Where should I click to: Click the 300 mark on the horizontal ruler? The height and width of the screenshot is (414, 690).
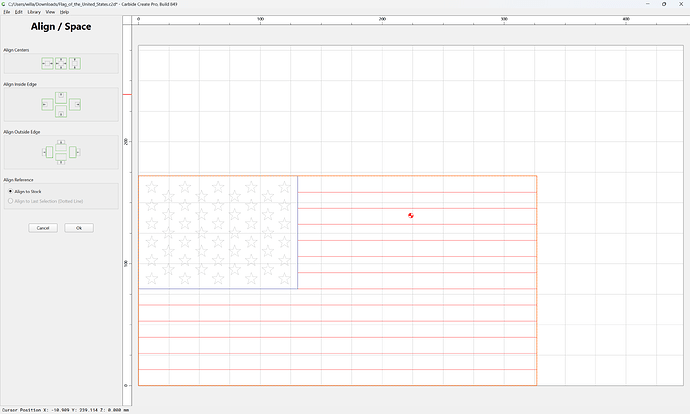504,19
